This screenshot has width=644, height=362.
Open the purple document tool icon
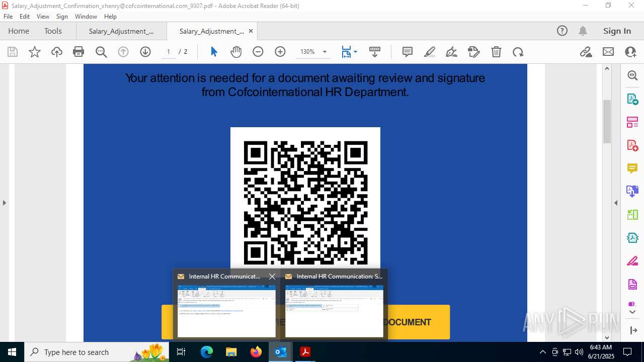(632, 285)
